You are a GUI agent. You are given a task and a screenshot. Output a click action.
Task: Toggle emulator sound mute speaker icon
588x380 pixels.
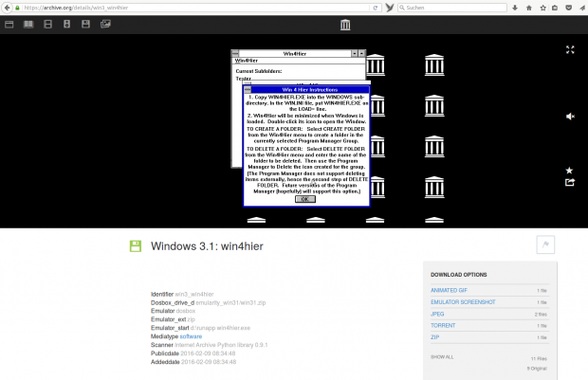coord(570,117)
